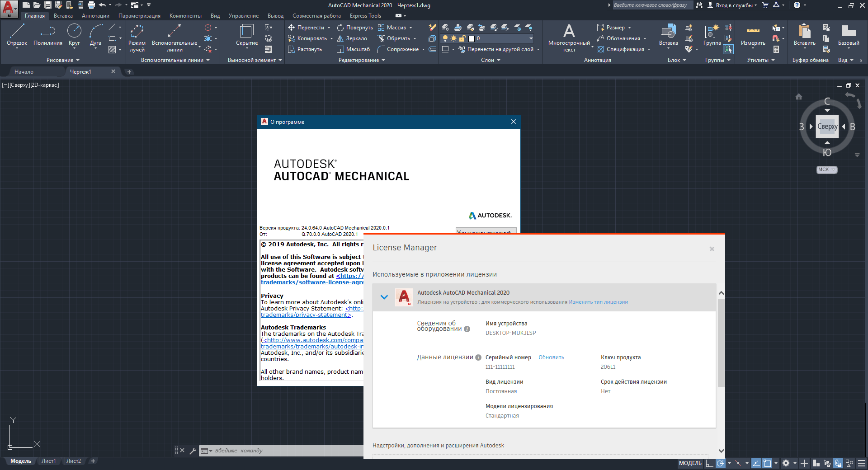Select the Дуга (arc) tool
The image size is (868, 470).
click(95, 35)
